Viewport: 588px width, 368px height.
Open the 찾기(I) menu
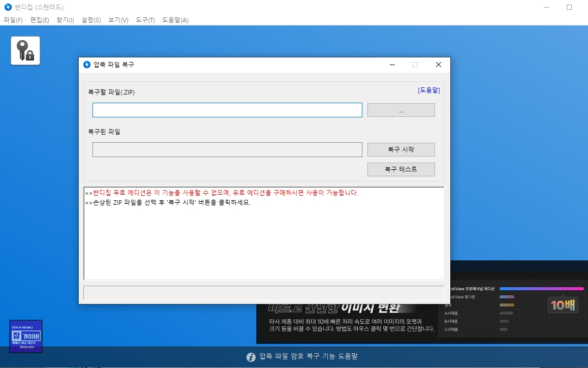click(65, 20)
